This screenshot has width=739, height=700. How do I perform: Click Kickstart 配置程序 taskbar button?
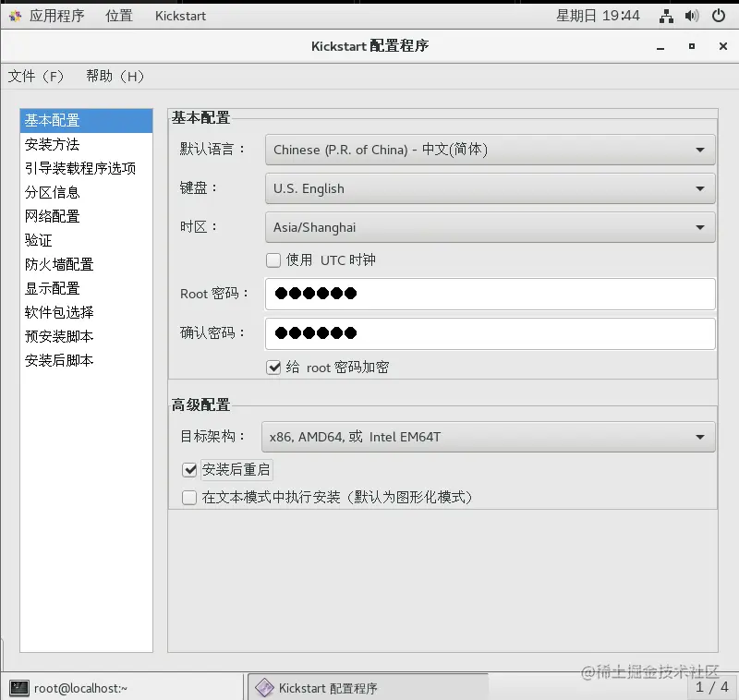(x=368, y=688)
